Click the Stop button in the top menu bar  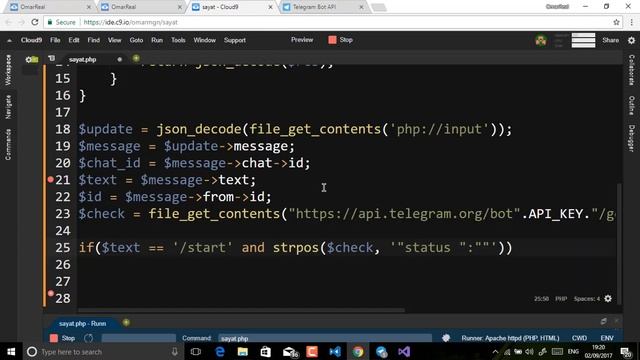click(340, 40)
